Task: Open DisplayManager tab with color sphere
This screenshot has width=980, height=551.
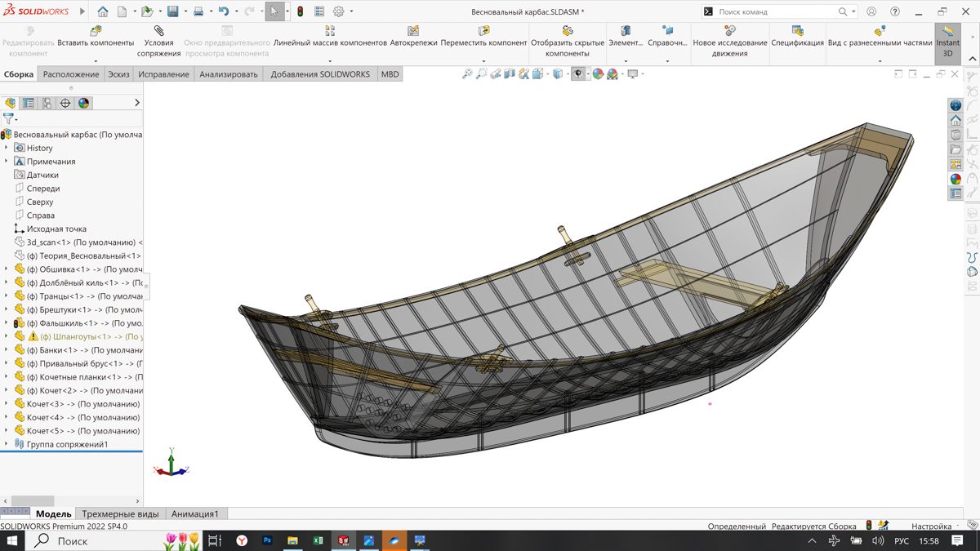Action: click(x=83, y=103)
